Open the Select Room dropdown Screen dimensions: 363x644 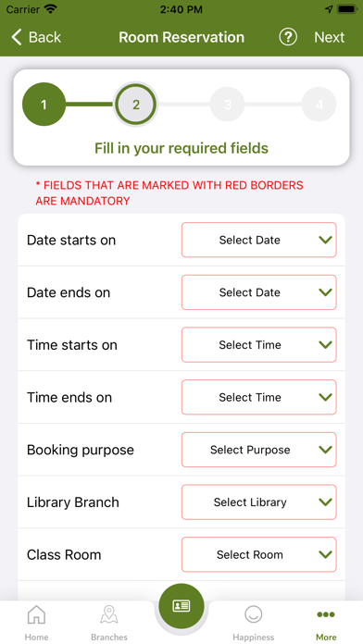pos(259,554)
